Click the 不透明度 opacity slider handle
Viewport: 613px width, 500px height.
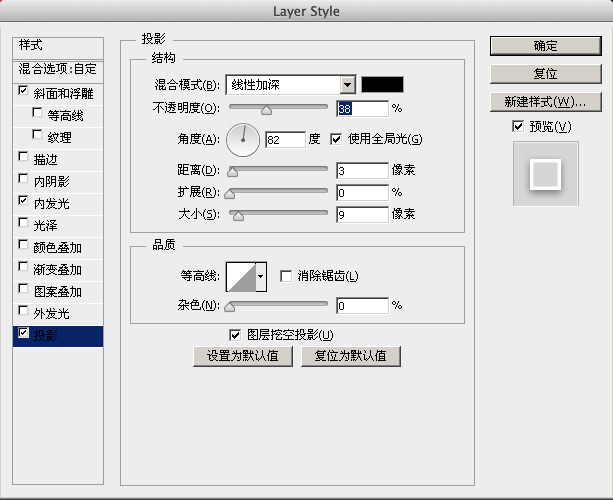click(266, 110)
